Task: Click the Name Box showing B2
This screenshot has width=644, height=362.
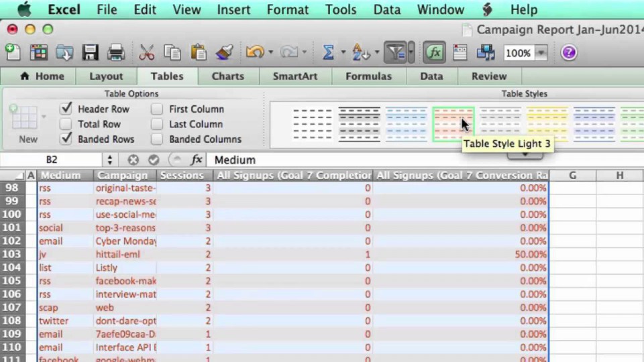Action: pyautogui.click(x=52, y=160)
